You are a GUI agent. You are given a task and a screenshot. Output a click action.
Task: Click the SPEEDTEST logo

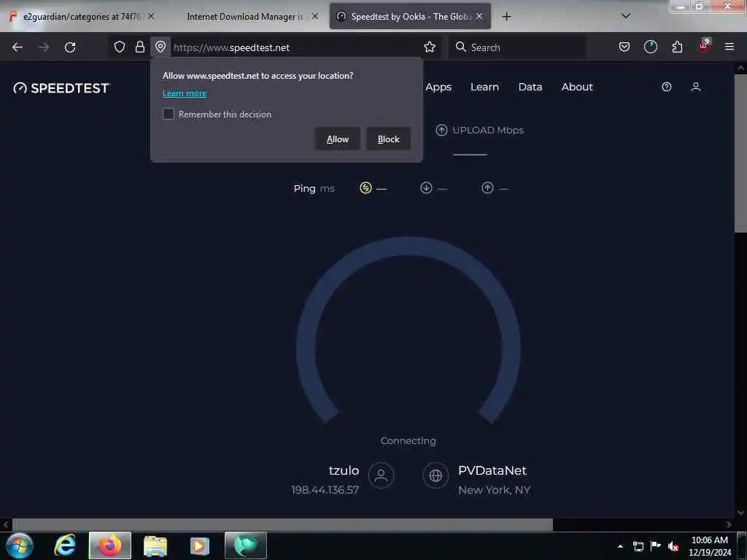tap(62, 88)
